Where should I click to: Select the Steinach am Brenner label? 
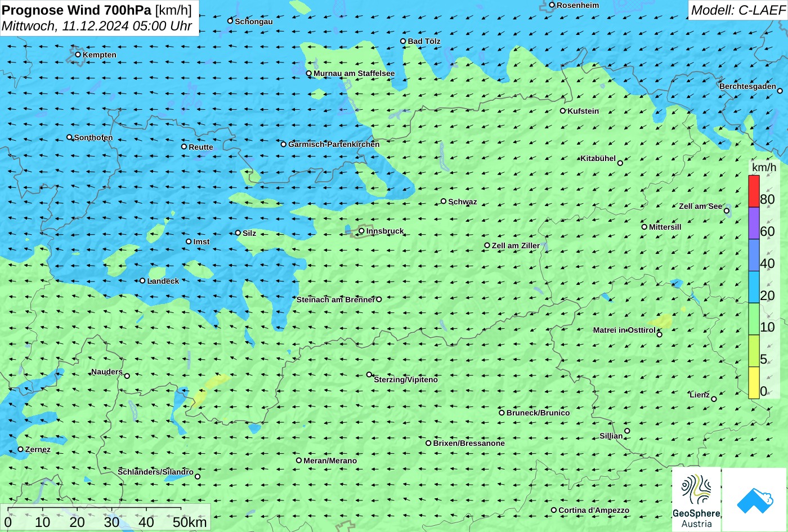pos(335,299)
